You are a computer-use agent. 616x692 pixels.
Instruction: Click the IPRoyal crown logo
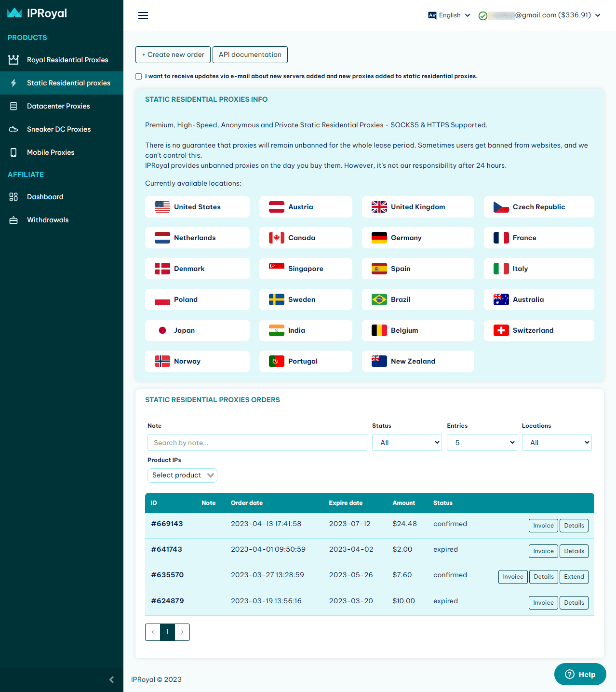[x=14, y=13]
